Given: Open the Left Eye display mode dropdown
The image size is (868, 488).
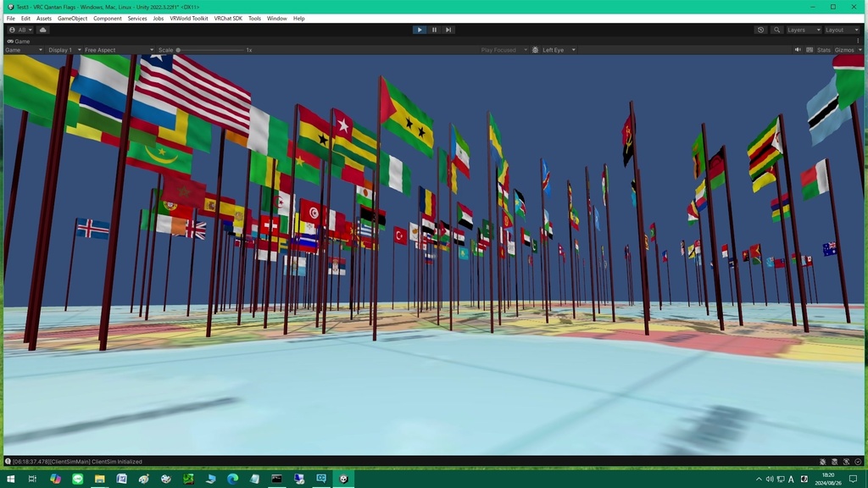Looking at the screenshot, I should pyautogui.click(x=554, y=50).
